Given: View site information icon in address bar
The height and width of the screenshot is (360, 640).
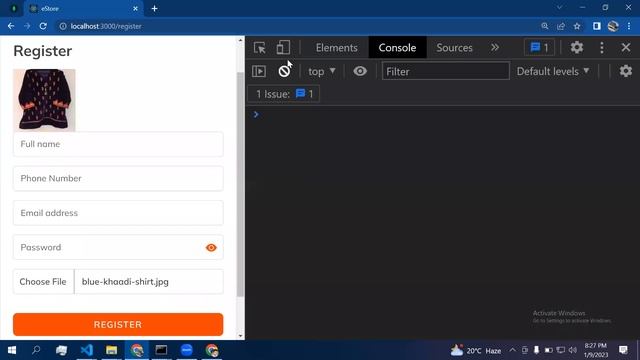Looking at the screenshot, I should (62, 26).
